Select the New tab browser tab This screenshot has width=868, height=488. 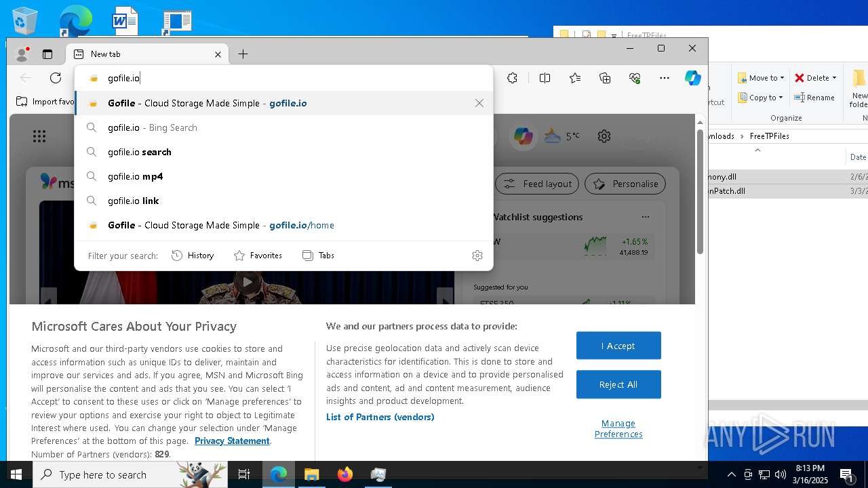coord(146,54)
